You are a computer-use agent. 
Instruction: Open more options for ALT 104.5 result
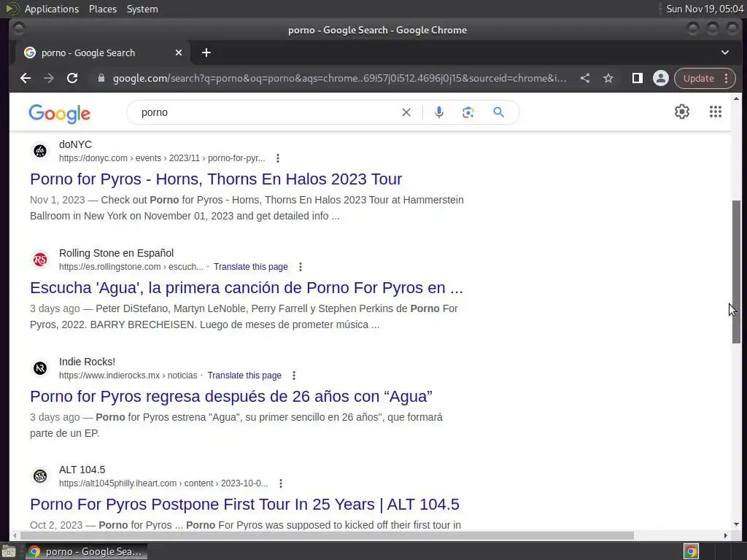(x=281, y=483)
